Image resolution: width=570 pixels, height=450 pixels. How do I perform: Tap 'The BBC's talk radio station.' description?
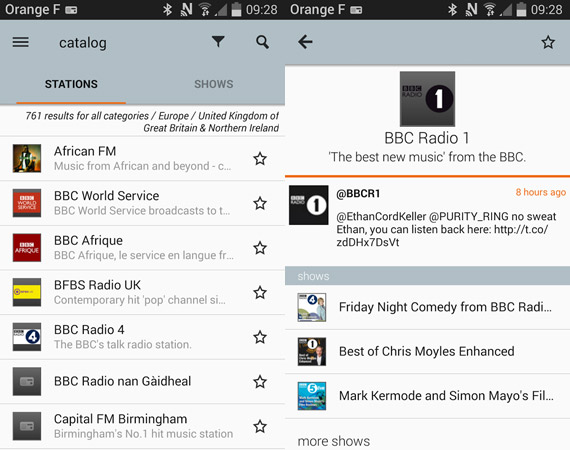click(123, 345)
